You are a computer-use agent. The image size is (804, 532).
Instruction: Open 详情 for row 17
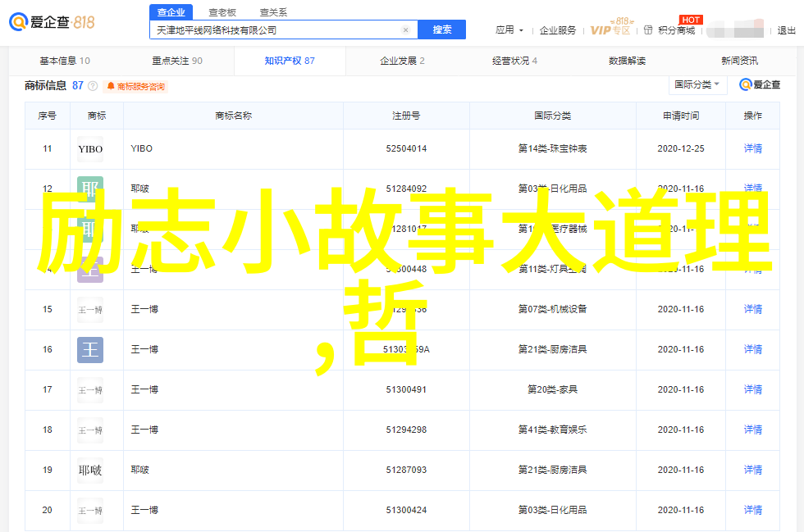pos(753,390)
